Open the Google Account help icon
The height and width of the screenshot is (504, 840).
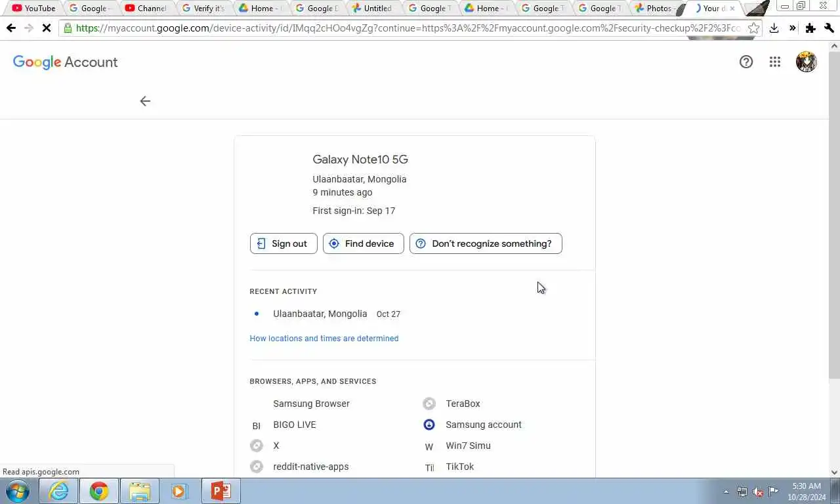pyautogui.click(x=746, y=62)
